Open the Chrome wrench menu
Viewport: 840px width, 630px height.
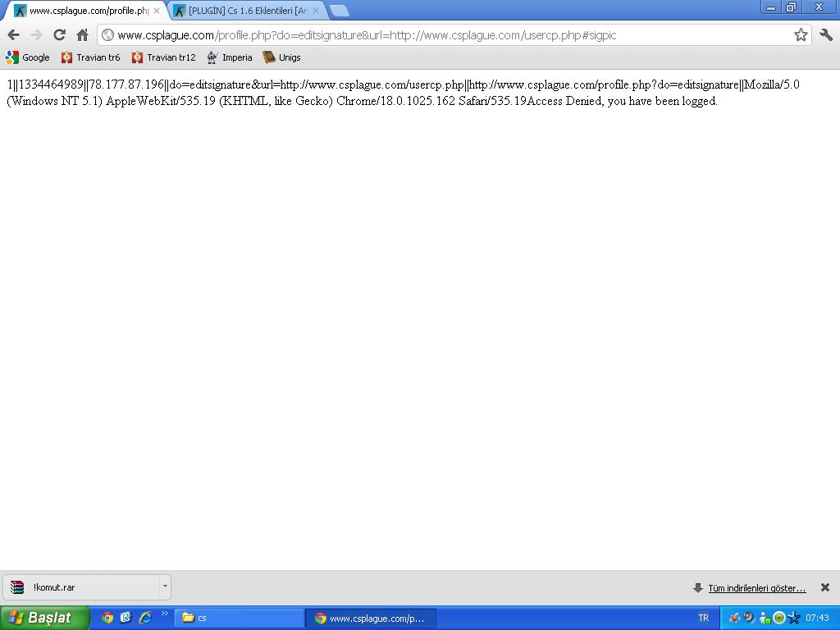[x=826, y=34]
